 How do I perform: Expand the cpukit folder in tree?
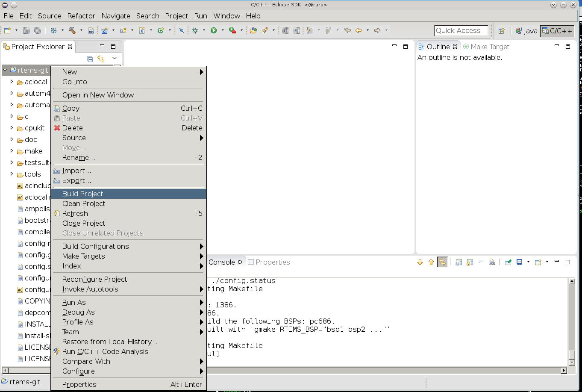12,128
